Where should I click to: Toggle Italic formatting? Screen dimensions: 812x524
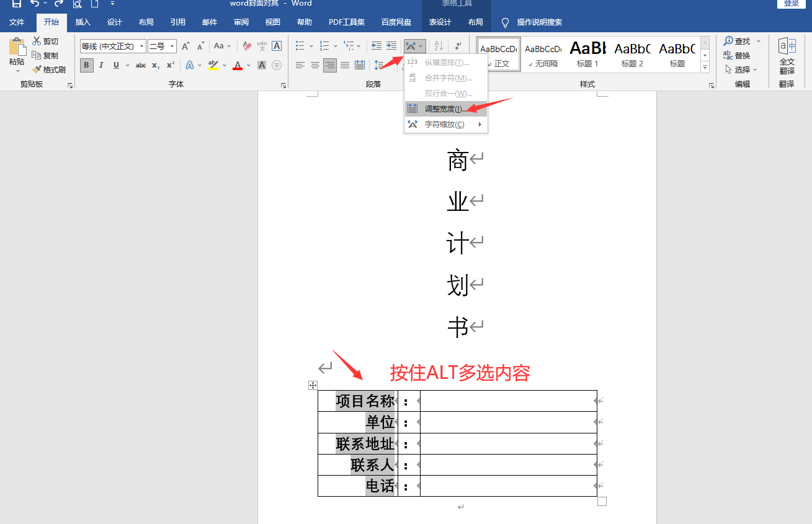(x=101, y=65)
